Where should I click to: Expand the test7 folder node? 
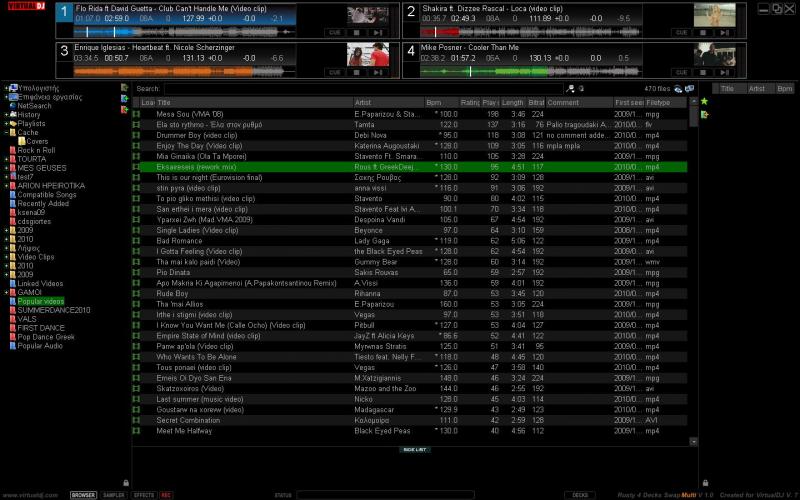7,177
